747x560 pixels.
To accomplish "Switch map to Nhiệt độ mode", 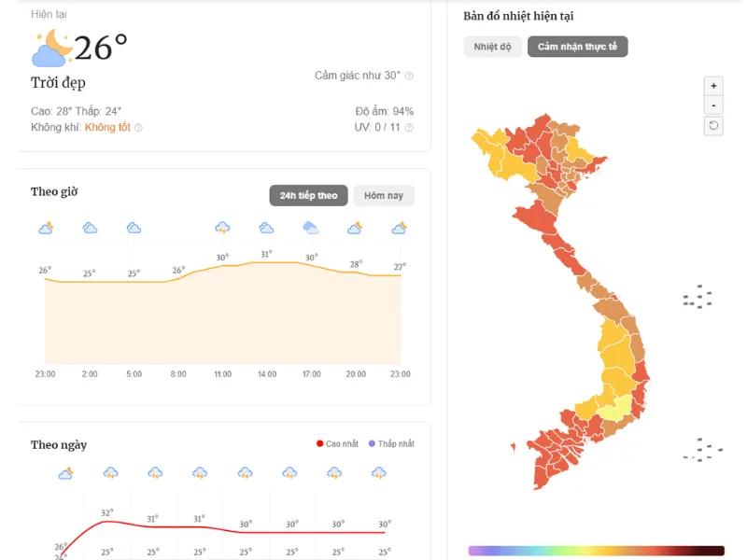I will pyautogui.click(x=492, y=47).
